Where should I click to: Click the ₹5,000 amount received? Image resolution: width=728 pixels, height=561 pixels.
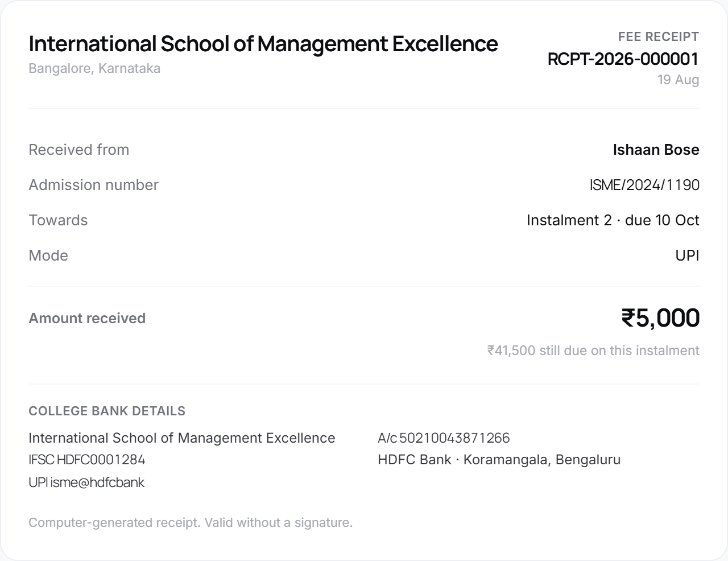point(660,318)
